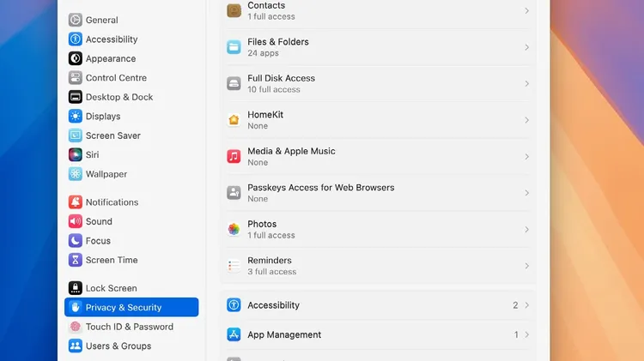The image size is (644, 361).
Task: Go to Notifications in the sidebar
Action: click(131, 202)
